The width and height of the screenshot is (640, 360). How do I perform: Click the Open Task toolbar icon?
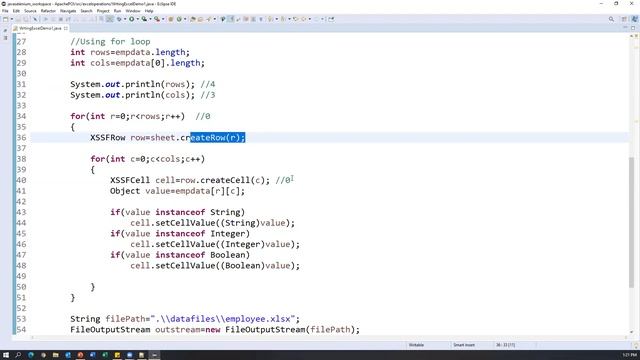(200, 19)
